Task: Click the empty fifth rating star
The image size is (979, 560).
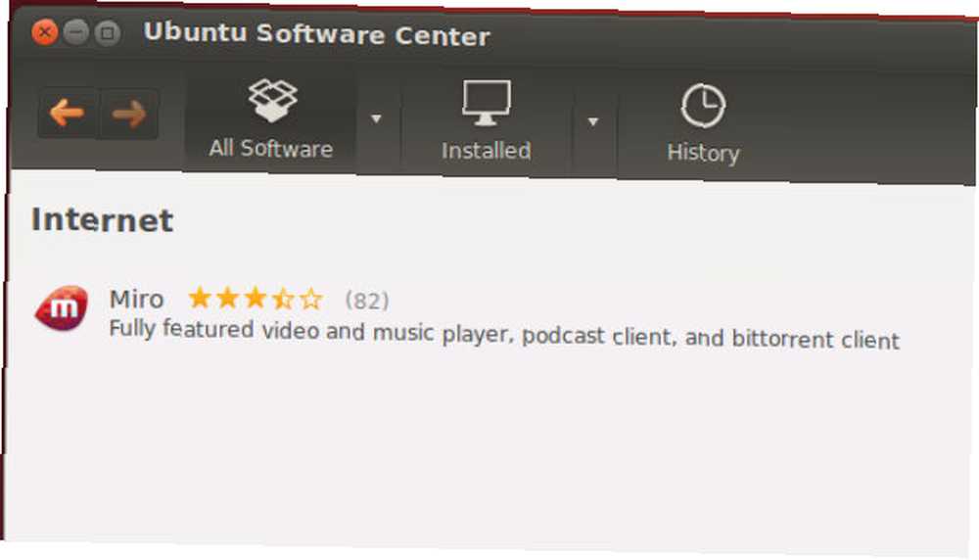Action: click(311, 300)
